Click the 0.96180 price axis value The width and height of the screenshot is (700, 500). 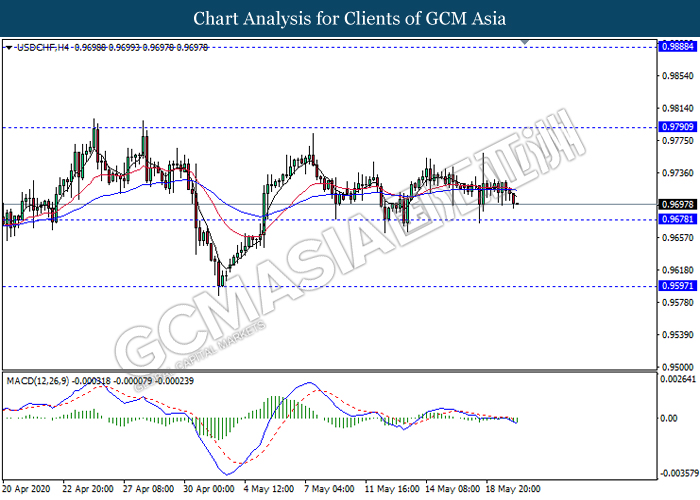(x=678, y=270)
